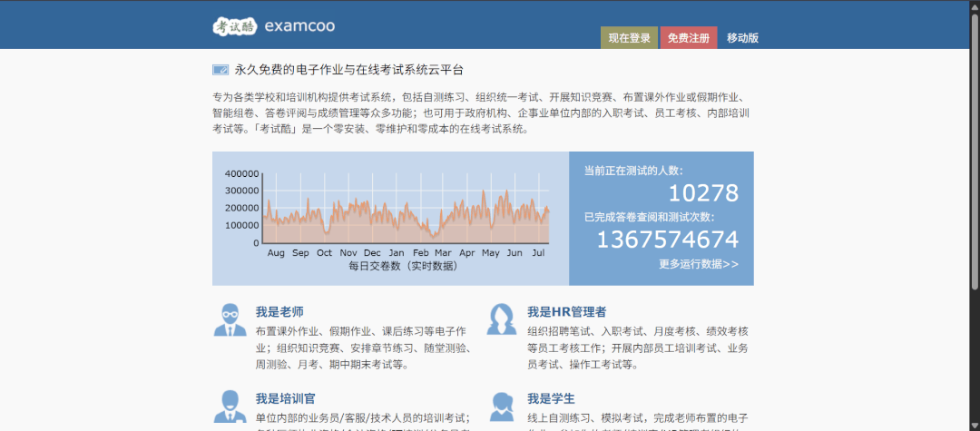Screen dimensions: 980x431
Task: Click the 10278 current testers number
Action: (704, 193)
